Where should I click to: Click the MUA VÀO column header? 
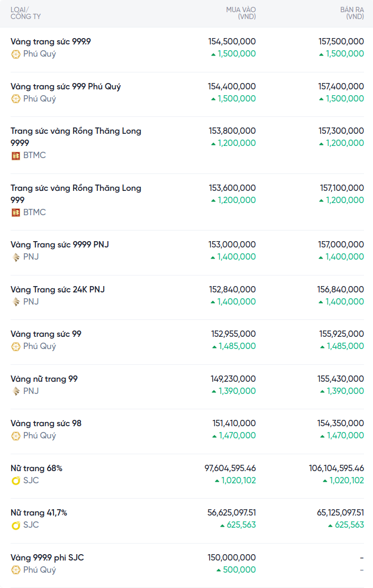coord(241,13)
